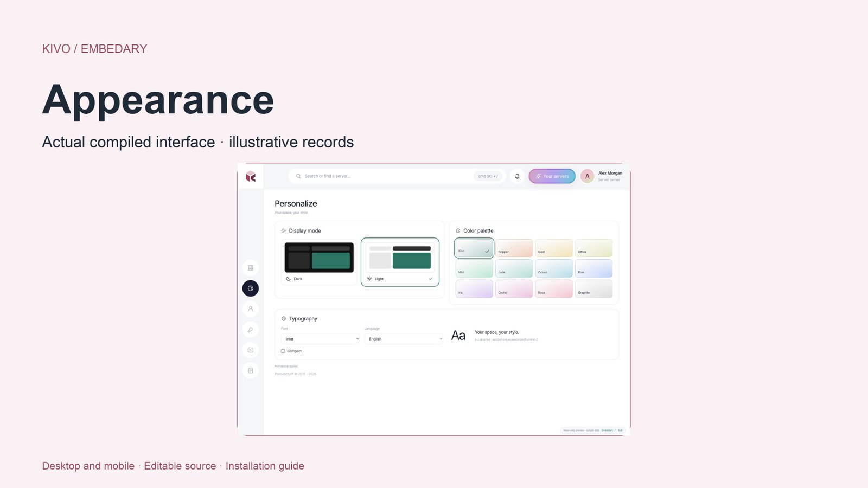Choose the Ocean color palette
Image resolution: width=868 pixels, height=488 pixels.
pos(554,268)
